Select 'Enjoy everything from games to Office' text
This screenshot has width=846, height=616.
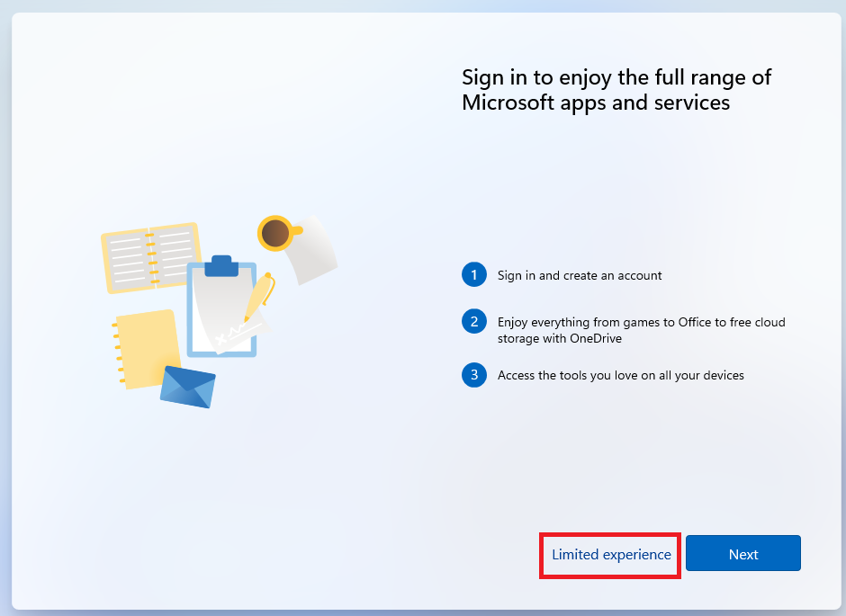[x=604, y=322]
